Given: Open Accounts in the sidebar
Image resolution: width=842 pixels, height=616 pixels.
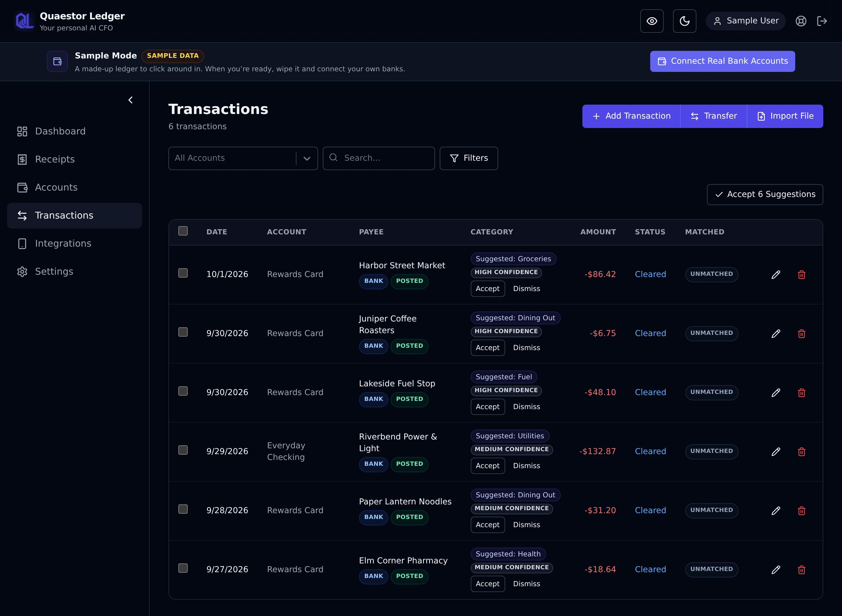Looking at the screenshot, I should click(x=74, y=187).
